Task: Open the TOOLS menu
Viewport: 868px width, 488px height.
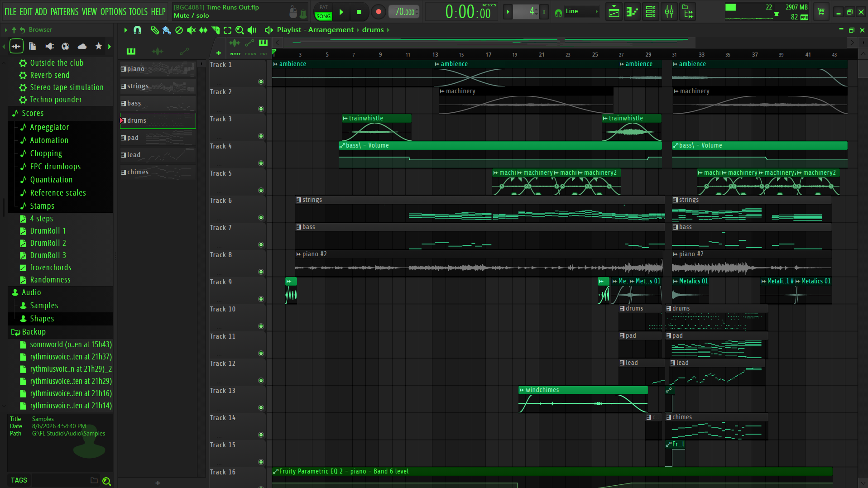Action: click(138, 12)
